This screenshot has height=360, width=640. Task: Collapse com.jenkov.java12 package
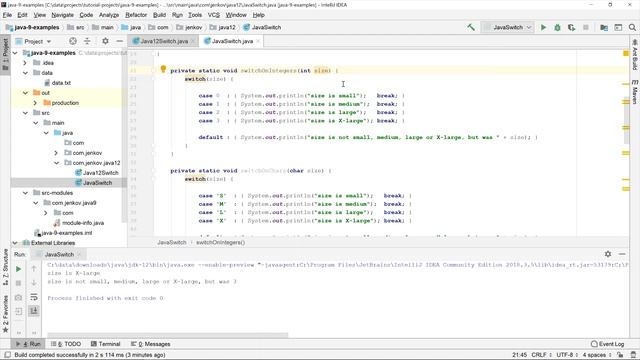(56, 163)
